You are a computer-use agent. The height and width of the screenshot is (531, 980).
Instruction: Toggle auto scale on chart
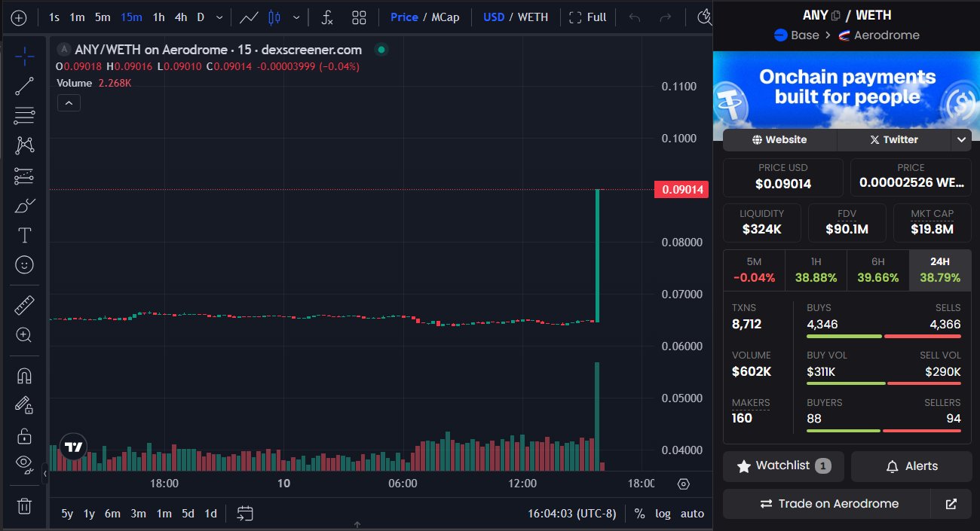coord(692,514)
